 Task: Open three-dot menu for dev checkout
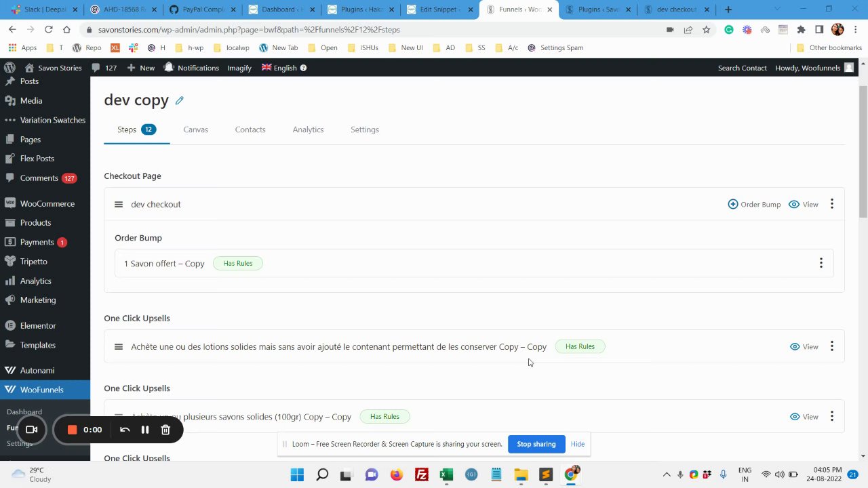point(832,204)
